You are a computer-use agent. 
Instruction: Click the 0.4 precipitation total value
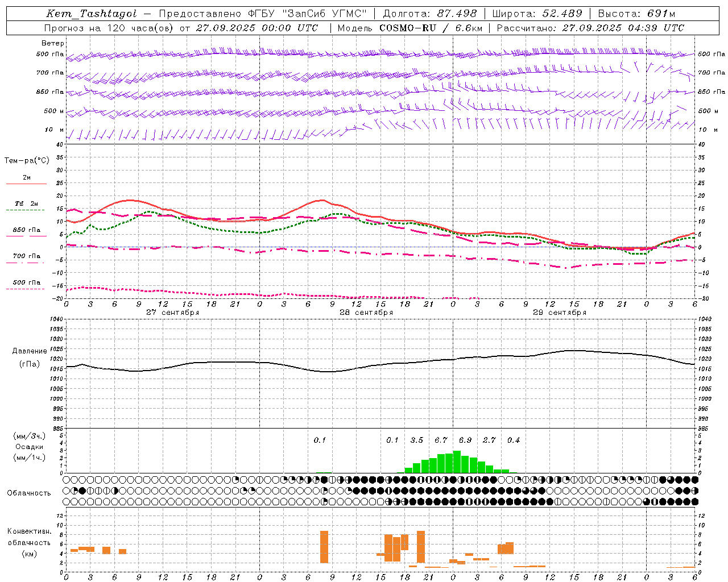[x=514, y=440]
